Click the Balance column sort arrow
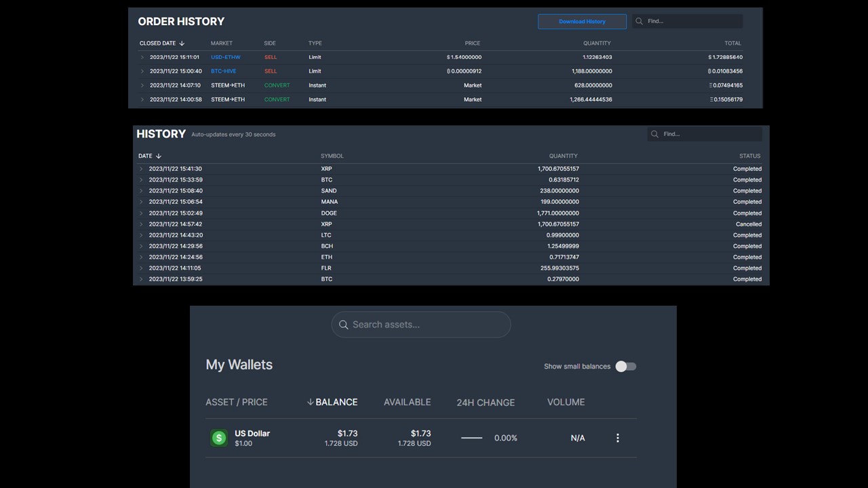The image size is (868, 488). (x=311, y=402)
